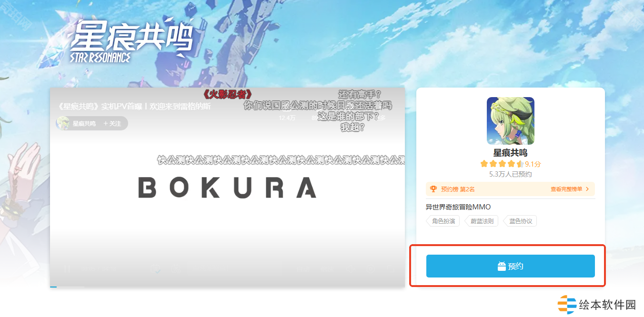Toggle the +关注 follow button for 星痕共鸣

[112, 123]
